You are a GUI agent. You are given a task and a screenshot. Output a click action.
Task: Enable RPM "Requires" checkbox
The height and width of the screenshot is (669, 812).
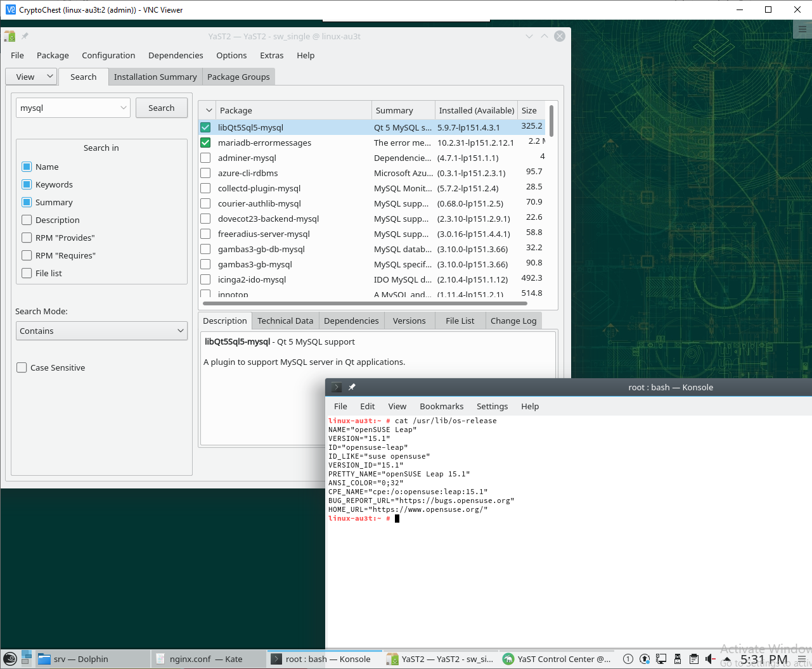click(x=27, y=255)
